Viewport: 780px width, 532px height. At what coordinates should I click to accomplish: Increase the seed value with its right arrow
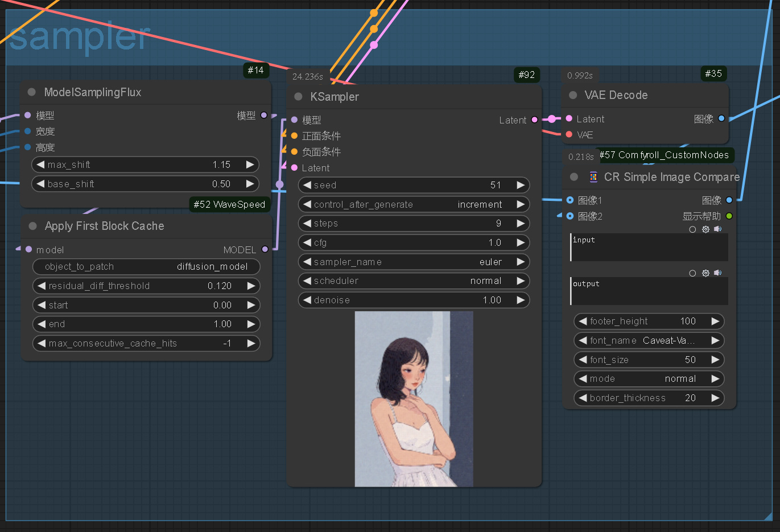(521, 185)
